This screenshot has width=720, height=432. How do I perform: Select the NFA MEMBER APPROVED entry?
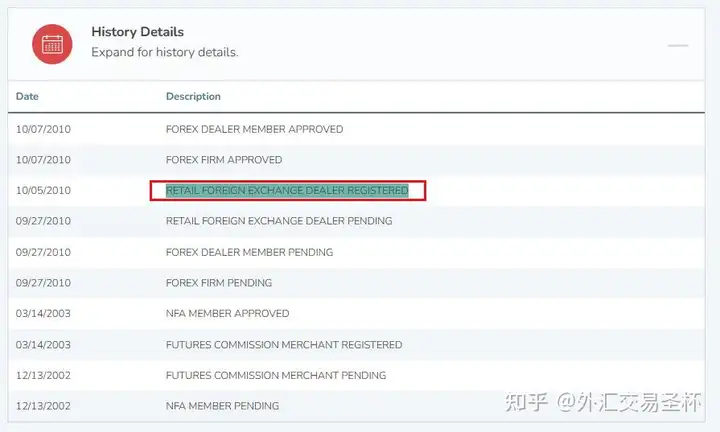227,314
